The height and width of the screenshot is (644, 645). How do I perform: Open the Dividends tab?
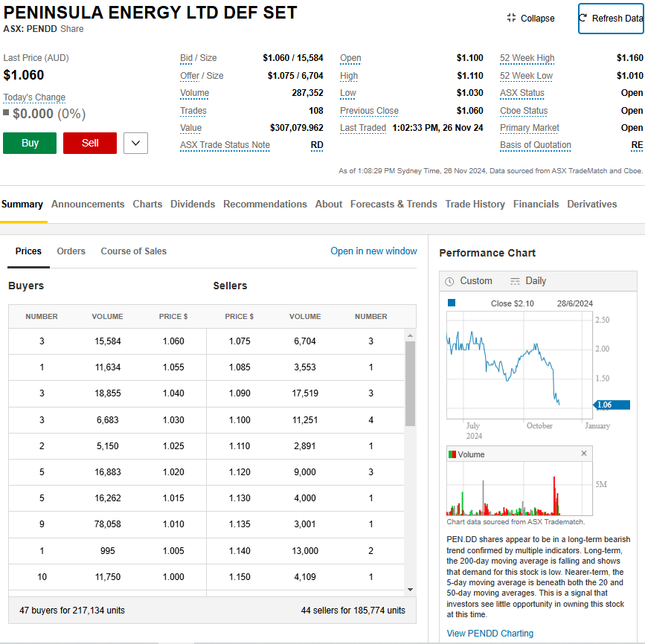(x=193, y=204)
